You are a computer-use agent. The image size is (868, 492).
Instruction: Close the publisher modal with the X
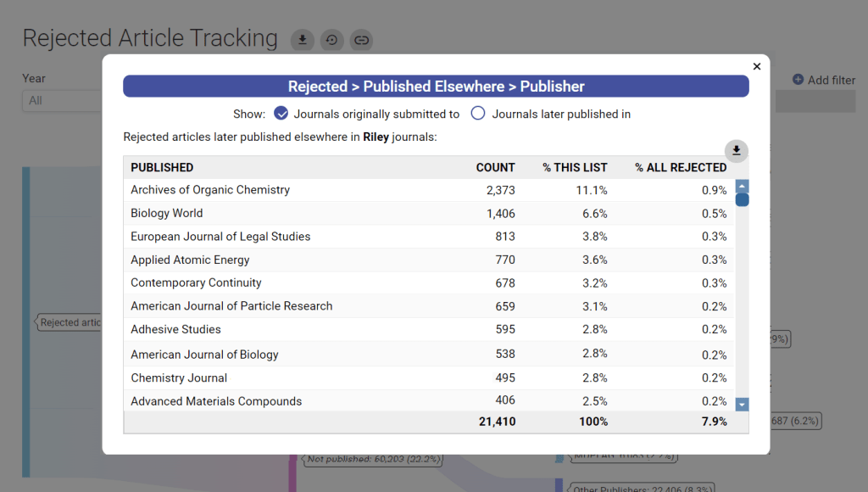[757, 66]
